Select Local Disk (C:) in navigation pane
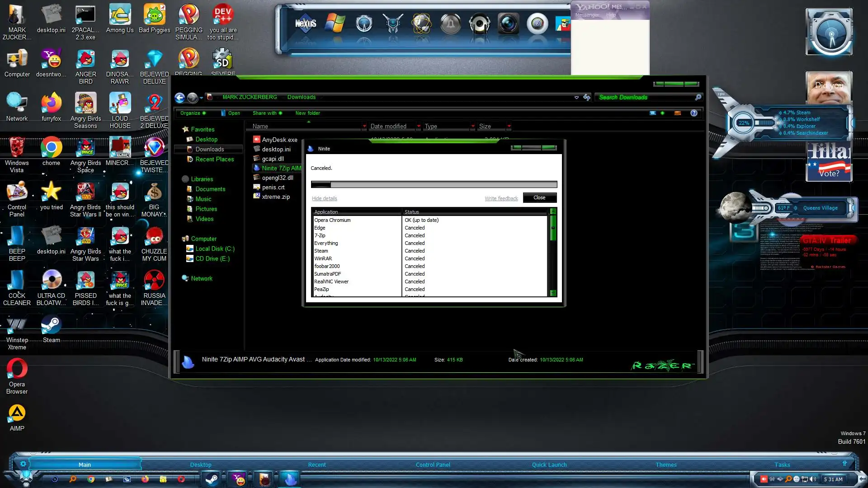The height and width of the screenshot is (488, 868). 215,249
